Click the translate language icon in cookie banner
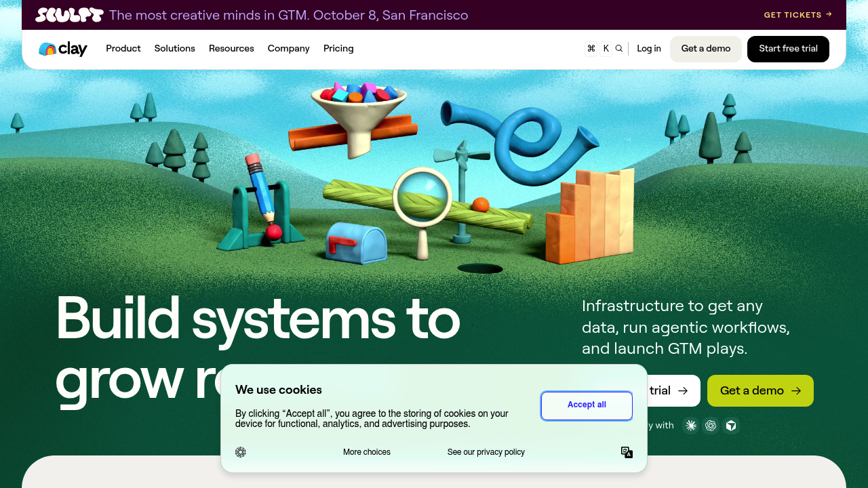868x488 pixels. [x=627, y=452]
